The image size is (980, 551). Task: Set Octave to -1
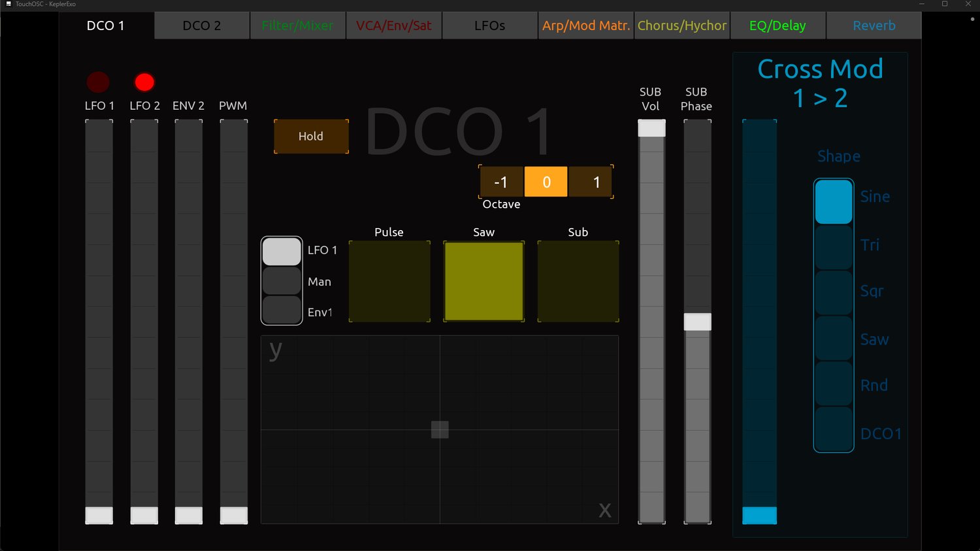pyautogui.click(x=501, y=182)
